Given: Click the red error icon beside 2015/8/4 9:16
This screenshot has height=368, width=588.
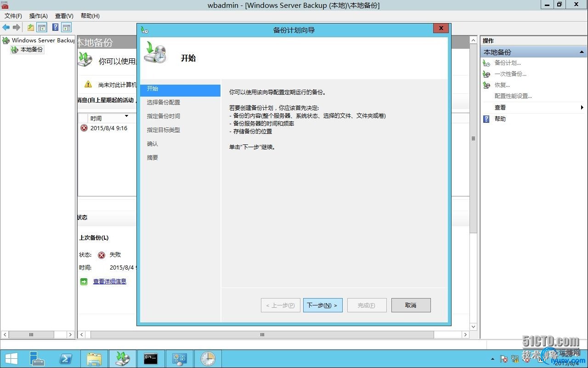Looking at the screenshot, I should click(84, 128).
